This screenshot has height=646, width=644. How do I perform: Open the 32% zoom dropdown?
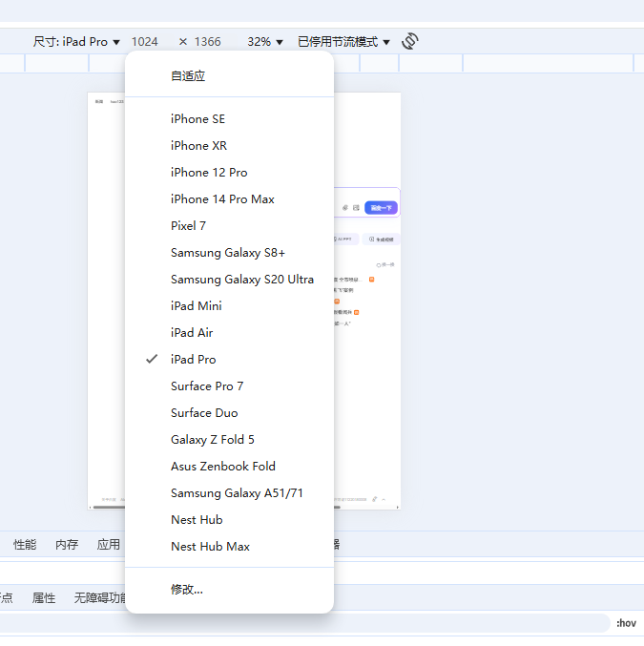[x=265, y=42]
